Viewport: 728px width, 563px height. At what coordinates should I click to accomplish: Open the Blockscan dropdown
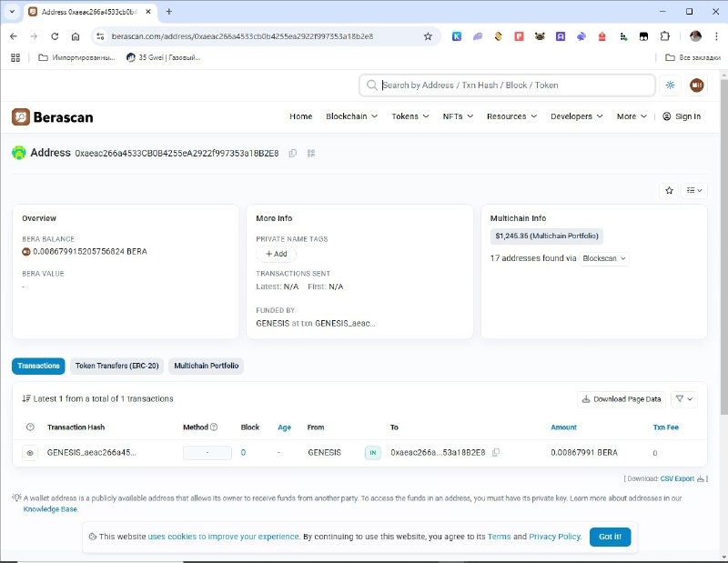(x=604, y=258)
